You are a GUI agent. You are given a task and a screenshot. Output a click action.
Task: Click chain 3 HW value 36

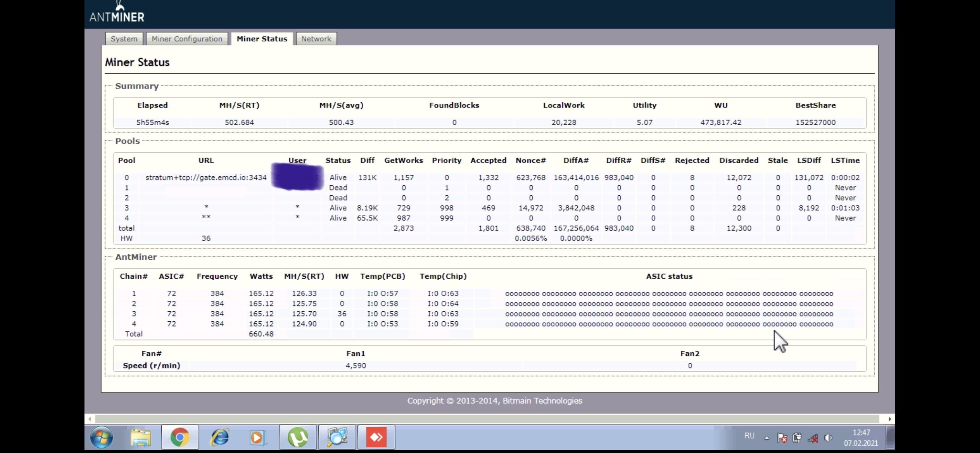click(x=342, y=314)
